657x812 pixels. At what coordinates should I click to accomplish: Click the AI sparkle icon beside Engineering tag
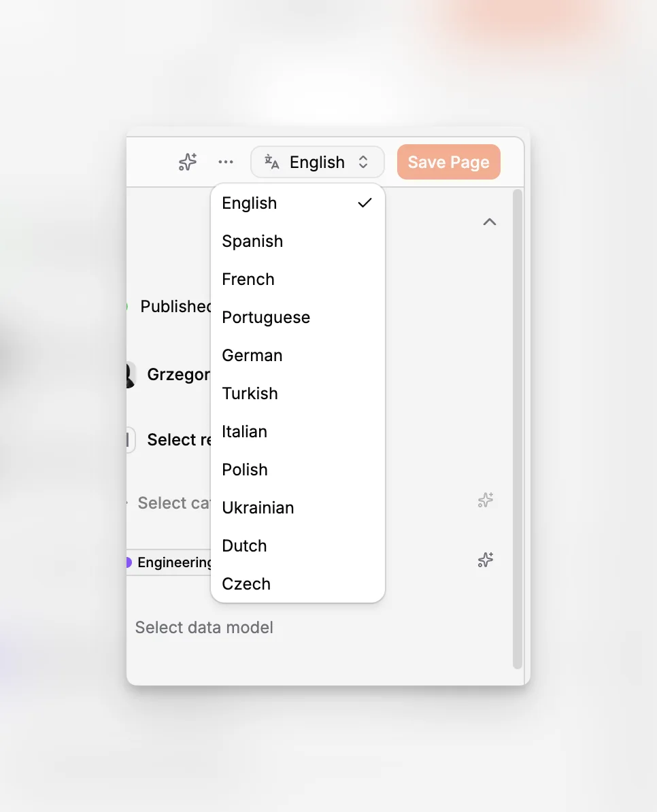(x=485, y=560)
